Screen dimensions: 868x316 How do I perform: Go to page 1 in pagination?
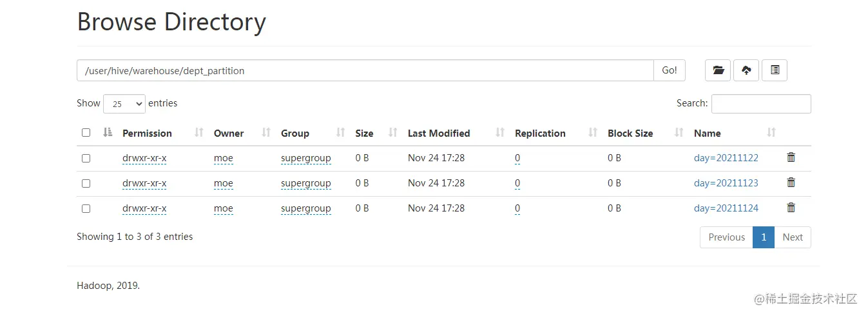pos(763,237)
